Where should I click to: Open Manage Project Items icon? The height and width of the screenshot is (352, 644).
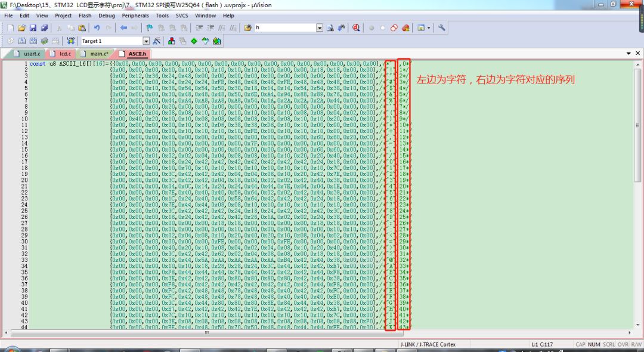tap(172, 41)
